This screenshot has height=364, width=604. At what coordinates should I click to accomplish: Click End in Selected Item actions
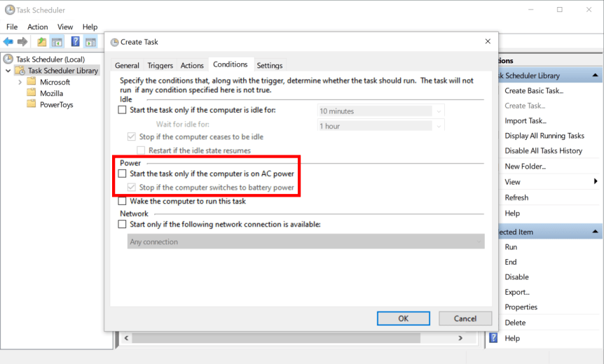(x=510, y=262)
